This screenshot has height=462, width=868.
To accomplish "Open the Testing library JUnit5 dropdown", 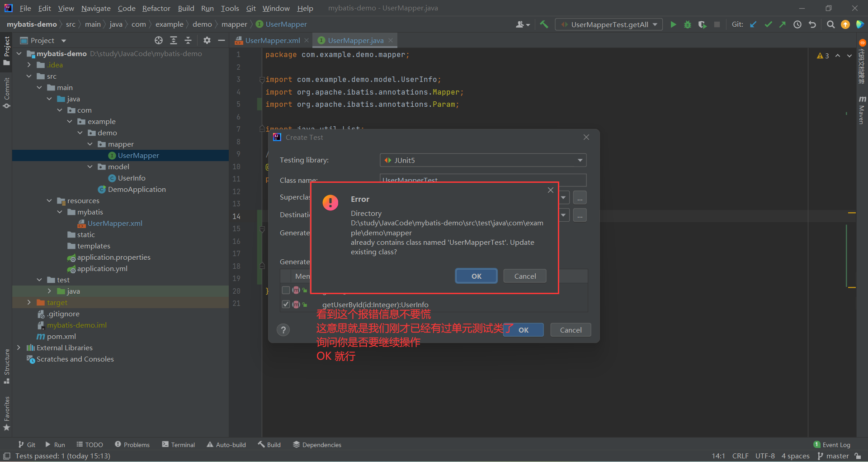I will [x=483, y=160].
